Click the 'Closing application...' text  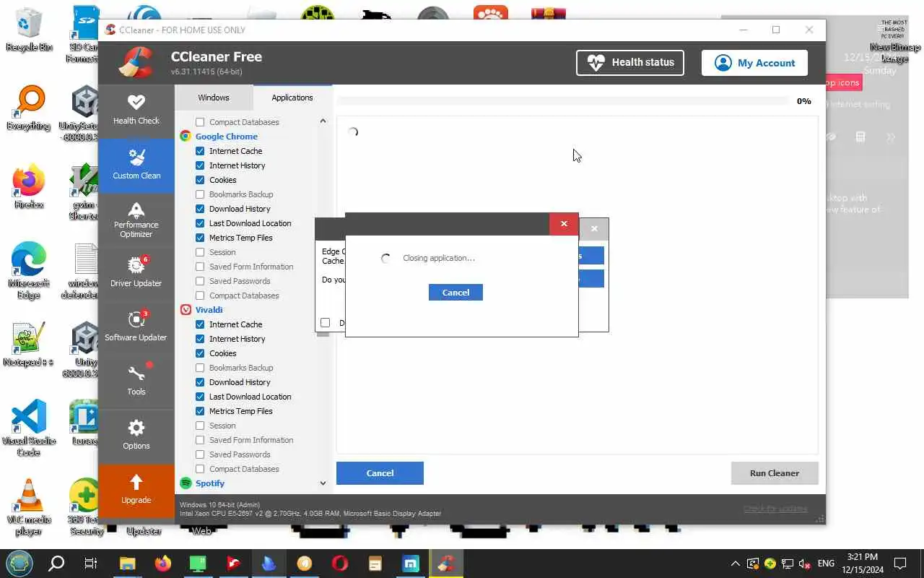click(x=439, y=258)
